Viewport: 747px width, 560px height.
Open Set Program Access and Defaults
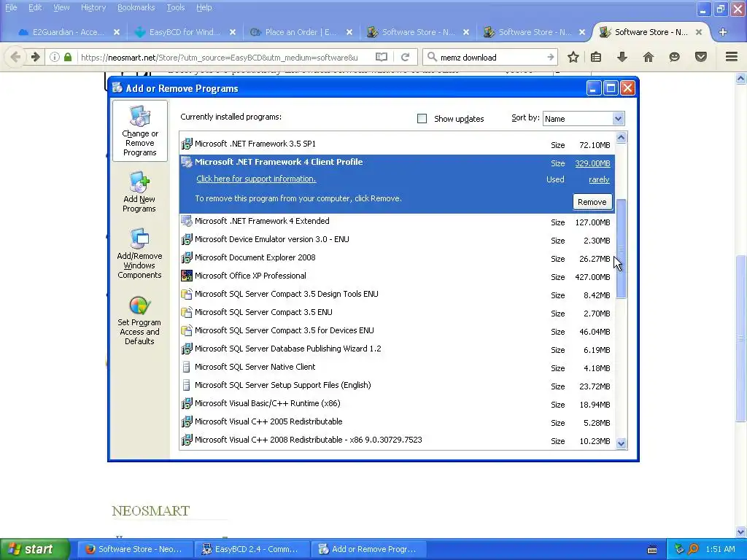139,321
